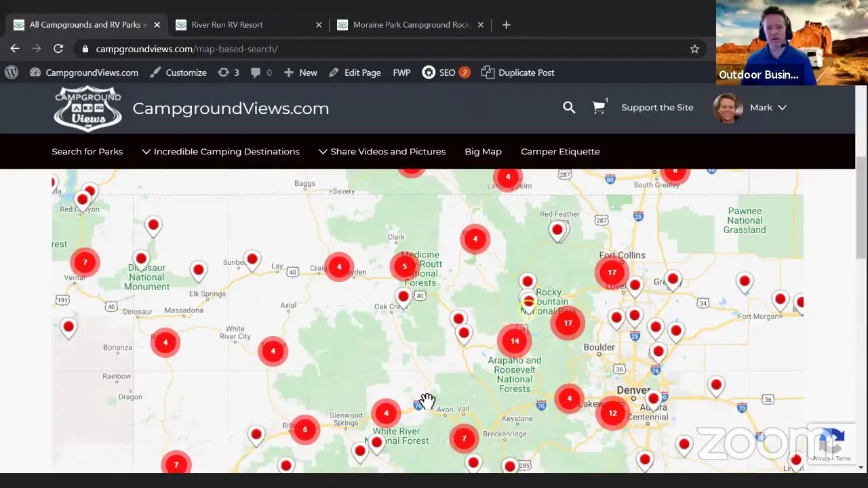Click Duplicate Post in admin bar
868x488 pixels.
click(x=517, y=73)
